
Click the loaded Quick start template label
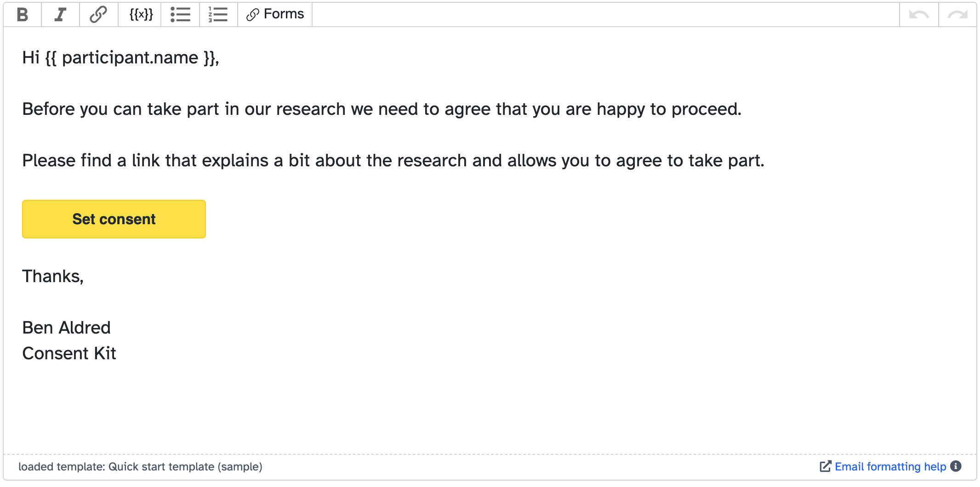tap(142, 466)
